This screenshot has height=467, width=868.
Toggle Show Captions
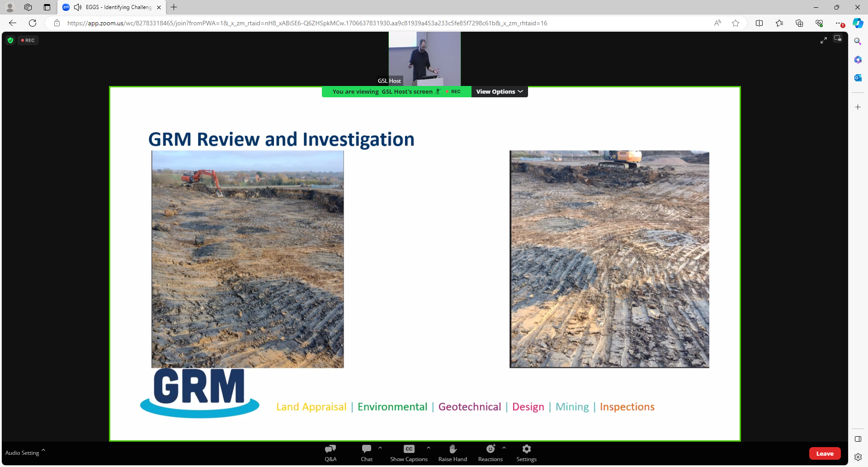409,453
